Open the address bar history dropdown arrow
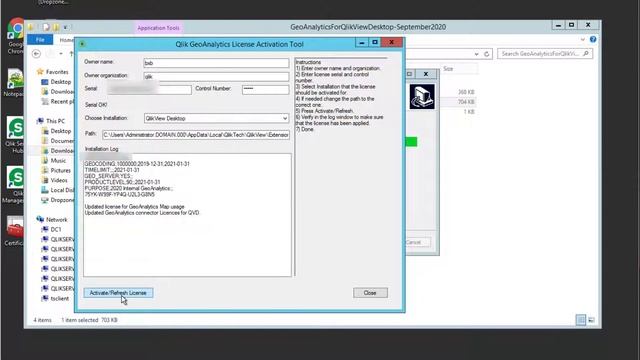The height and width of the screenshot is (360, 640). click(x=476, y=54)
